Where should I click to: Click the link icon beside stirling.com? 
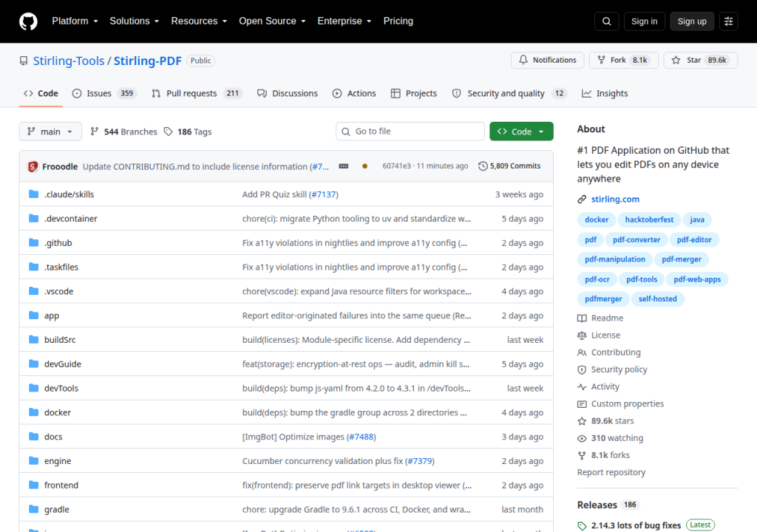coord(582,199)
